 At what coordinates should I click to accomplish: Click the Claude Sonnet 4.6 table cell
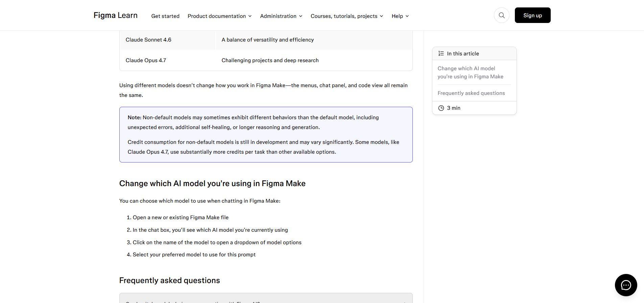pos(167,40)
